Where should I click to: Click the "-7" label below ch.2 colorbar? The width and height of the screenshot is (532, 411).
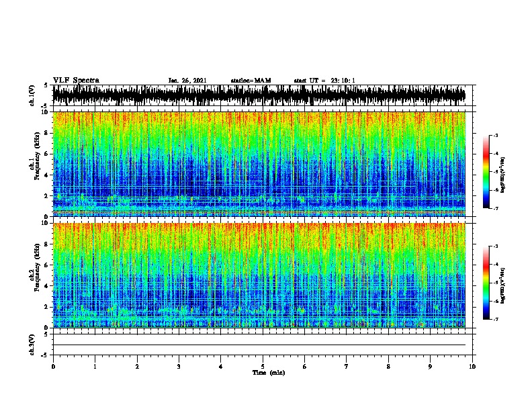click(x=495, y=319)
